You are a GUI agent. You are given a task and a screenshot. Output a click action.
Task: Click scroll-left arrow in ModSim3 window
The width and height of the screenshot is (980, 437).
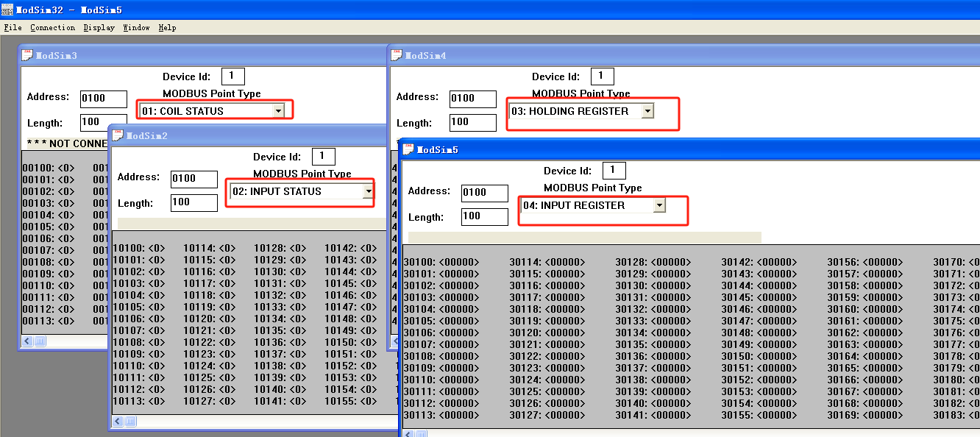pyautogui.click(x=27, y=341)
